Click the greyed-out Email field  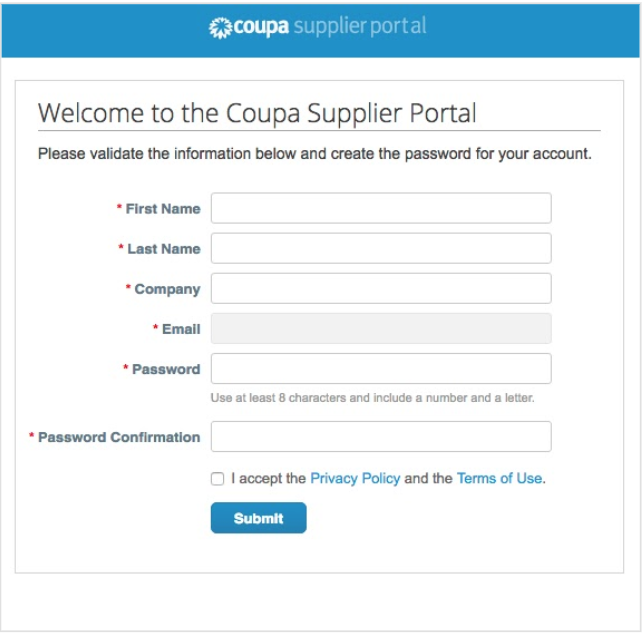[x=381, y=328]
